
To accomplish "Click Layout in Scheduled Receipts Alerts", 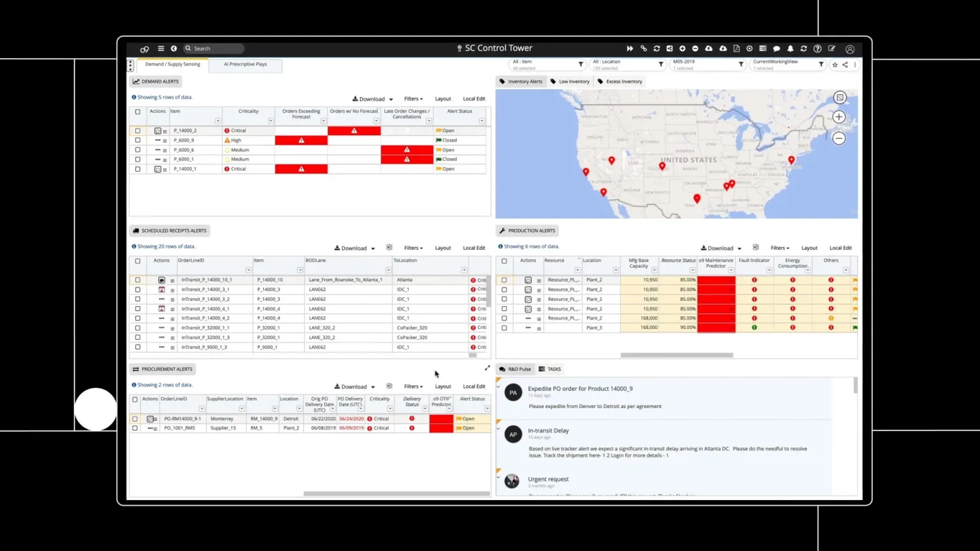I will pyautogui.click(x=443, y=248).
